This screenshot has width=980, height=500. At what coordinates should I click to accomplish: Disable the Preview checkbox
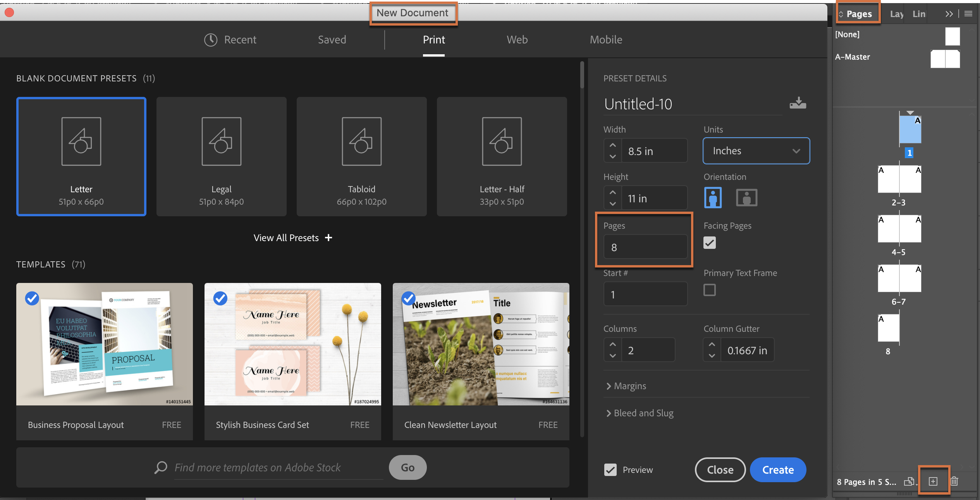(610, 469)
